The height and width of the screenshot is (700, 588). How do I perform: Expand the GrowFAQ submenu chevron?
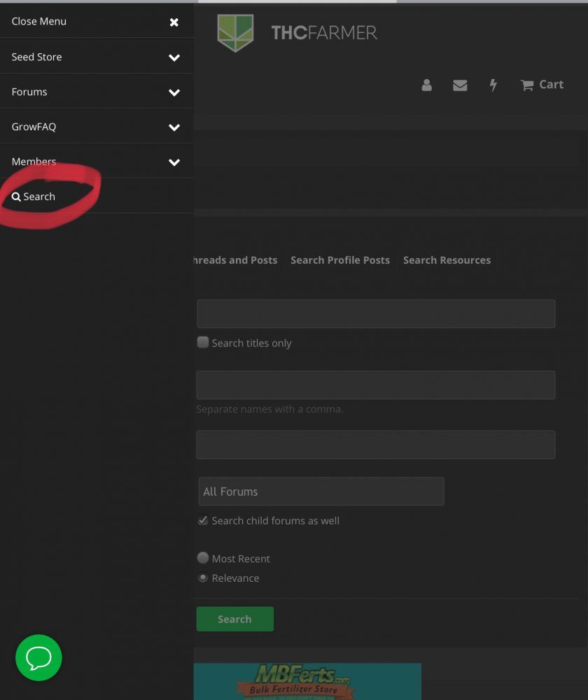pos(174,127)
